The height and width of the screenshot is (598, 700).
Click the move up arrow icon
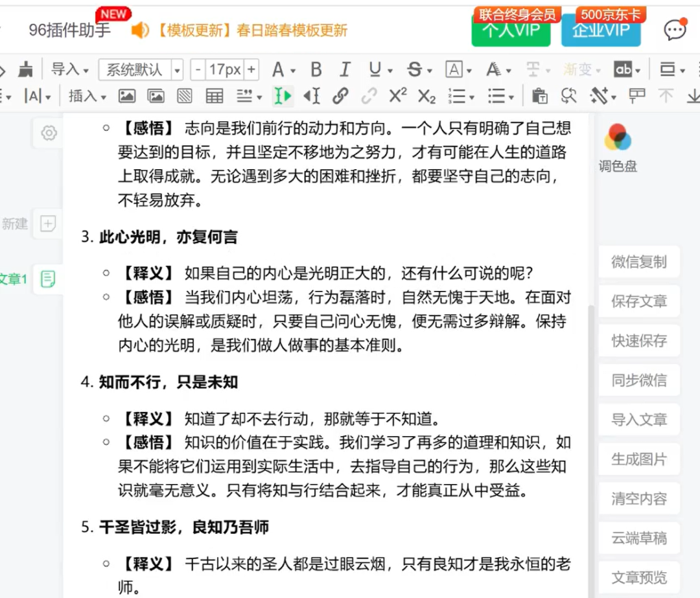tap(666, 96)
